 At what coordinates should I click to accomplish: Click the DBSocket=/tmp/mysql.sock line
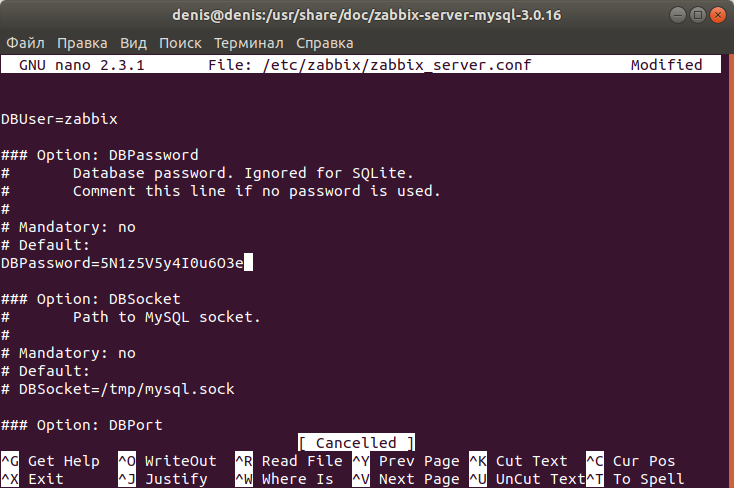[x=117, y=389]
